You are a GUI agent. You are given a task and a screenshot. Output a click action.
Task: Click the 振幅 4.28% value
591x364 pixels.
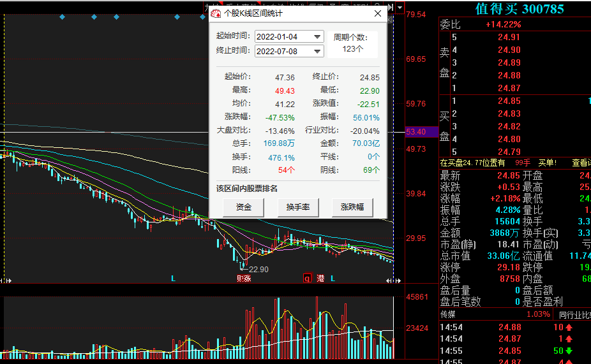[507, 210]
